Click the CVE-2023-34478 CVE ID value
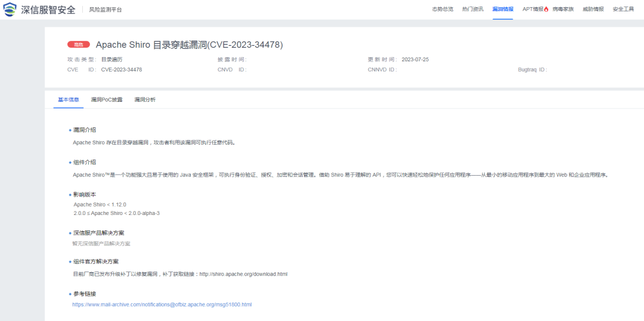The image size is (644, 321). point(122,70)
